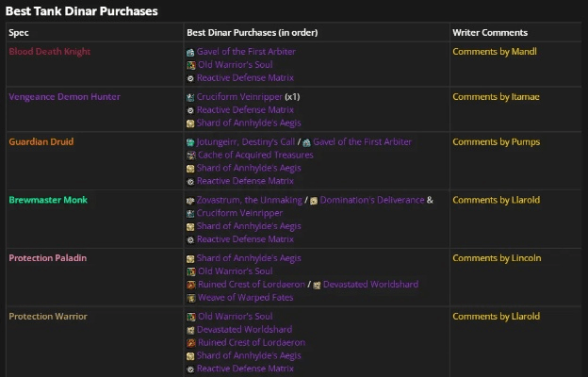Image resolution: width=588 pixels, height=377 pixels.
Task: Click the Cache of Acquired Treasures icon
Action: coord(190,156)
